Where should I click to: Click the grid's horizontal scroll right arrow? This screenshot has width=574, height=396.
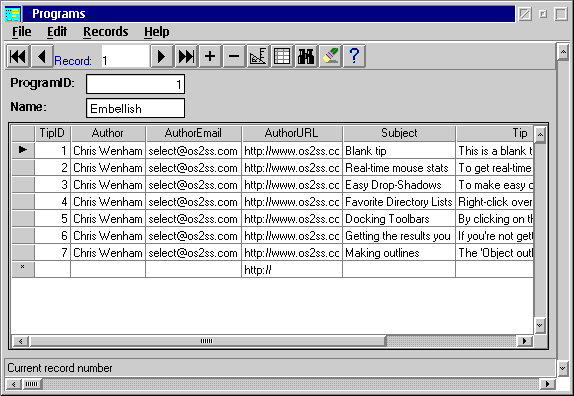pos(525,341)
